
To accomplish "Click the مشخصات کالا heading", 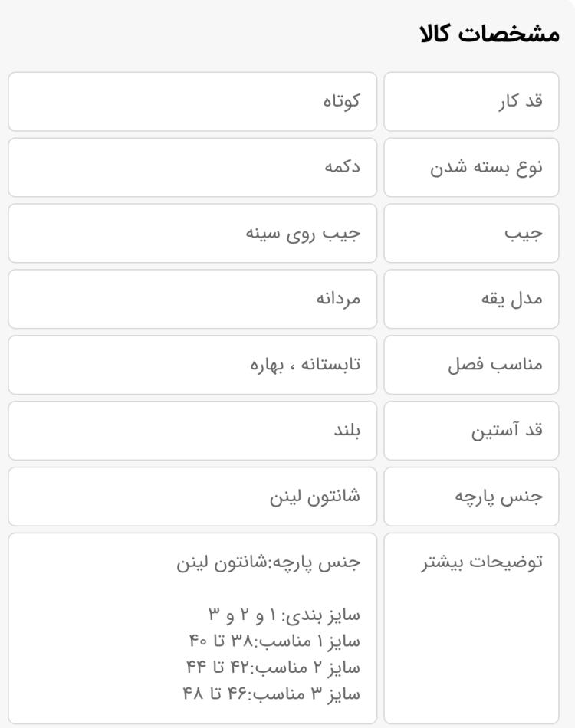I will click(x=490, y=34).
